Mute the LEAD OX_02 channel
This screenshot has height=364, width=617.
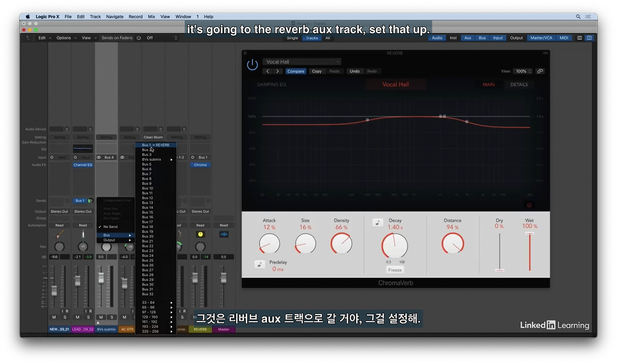pos(78,317)
